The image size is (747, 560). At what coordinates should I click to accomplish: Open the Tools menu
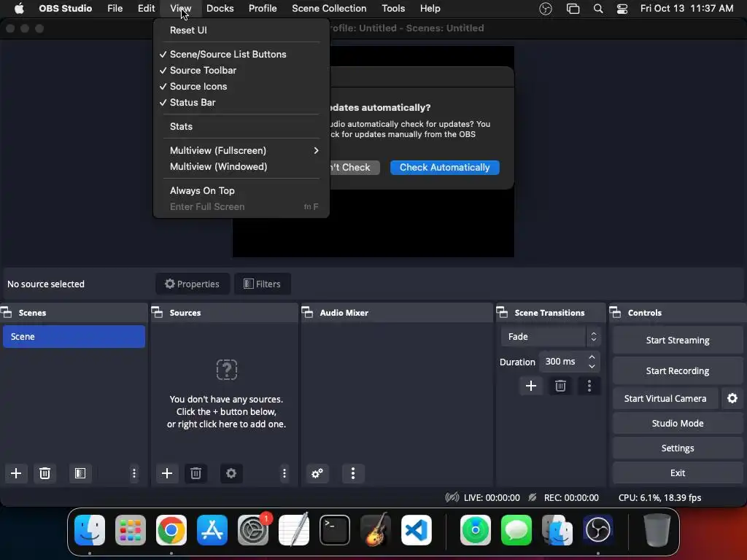point(393,9)
